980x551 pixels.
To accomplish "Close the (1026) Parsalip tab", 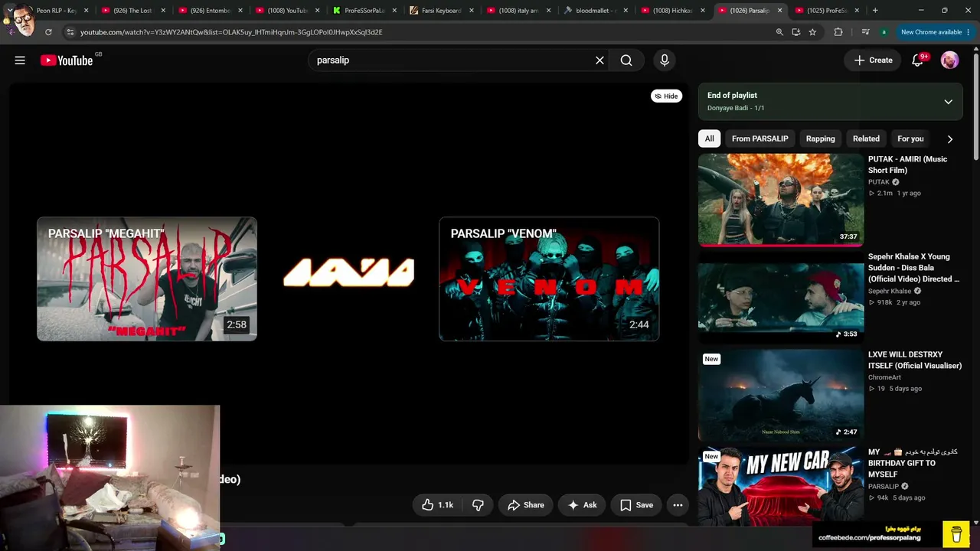I will pyautogui.click(x=779, y=11).
